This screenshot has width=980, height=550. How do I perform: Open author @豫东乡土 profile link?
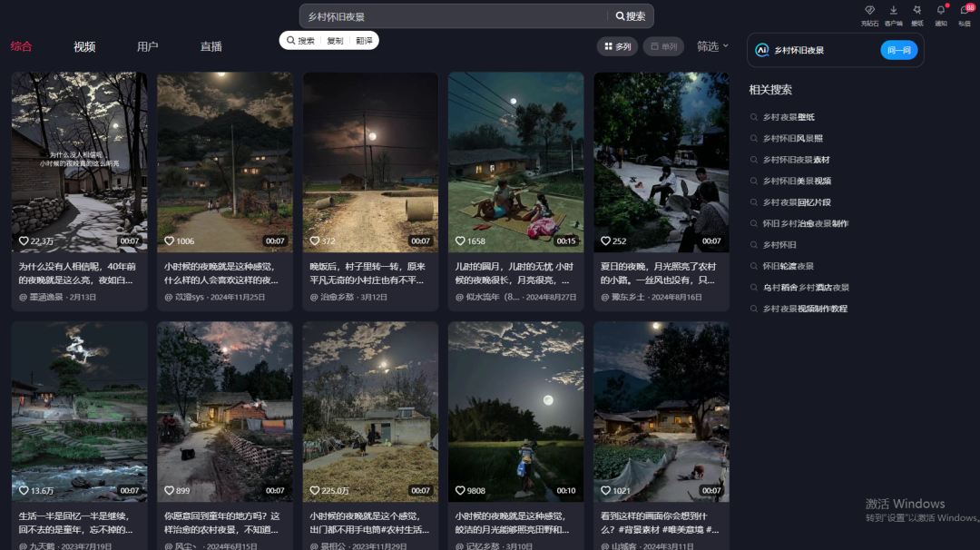tap(622, 297)
